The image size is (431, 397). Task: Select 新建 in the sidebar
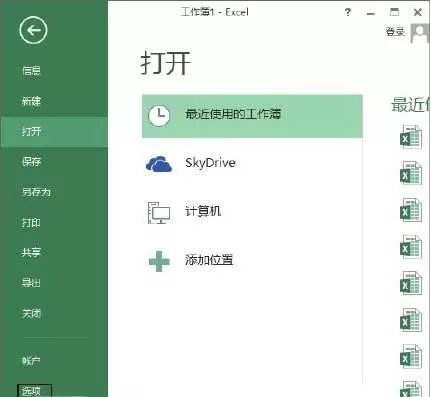point(31,101)
